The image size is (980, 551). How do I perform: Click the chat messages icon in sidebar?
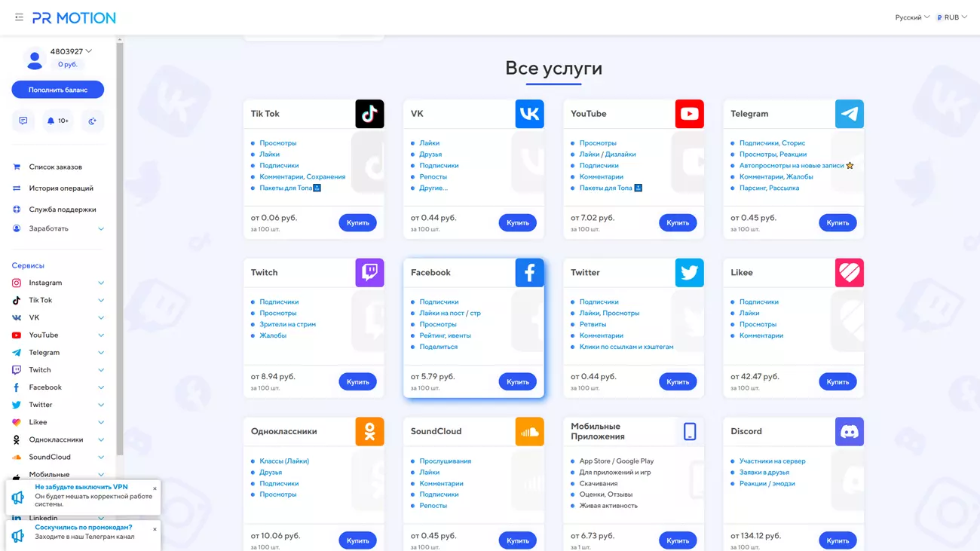pos(23,121)
